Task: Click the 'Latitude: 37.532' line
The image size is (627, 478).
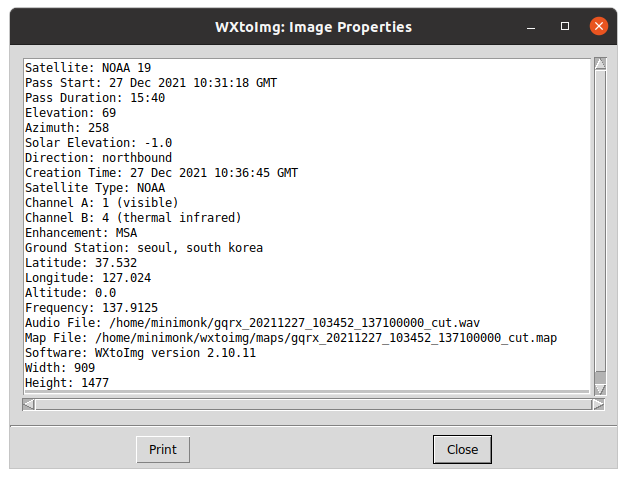Action: pos(81,263)
